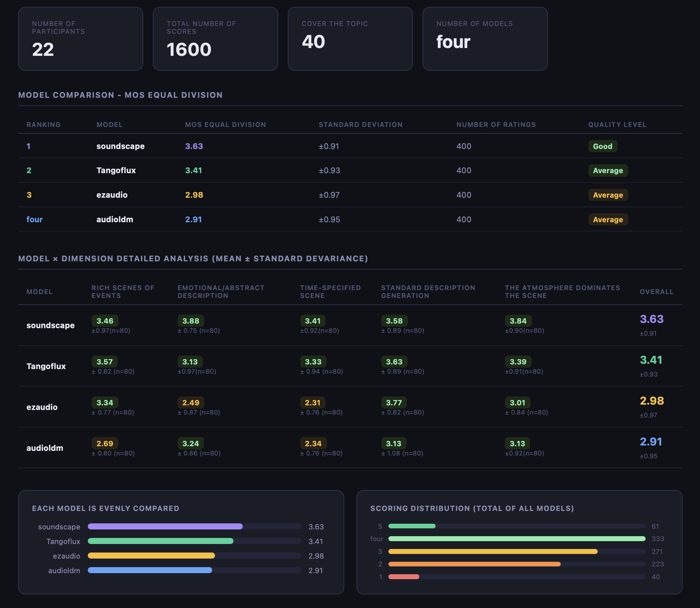Click the Average badge in Tangoflux row
The height and width of the screenshot is (608, 700).
(608, 170)
